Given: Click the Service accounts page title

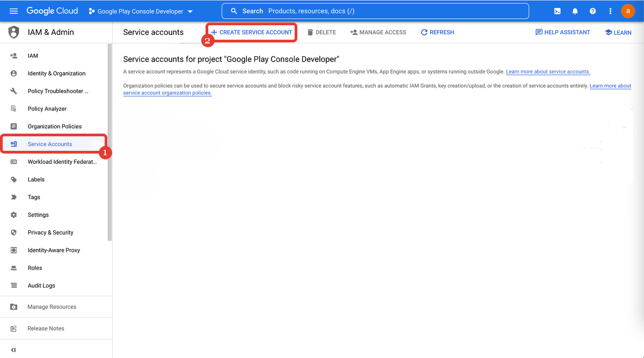Looking at the screenshot, I should click(x=153, y=32).
